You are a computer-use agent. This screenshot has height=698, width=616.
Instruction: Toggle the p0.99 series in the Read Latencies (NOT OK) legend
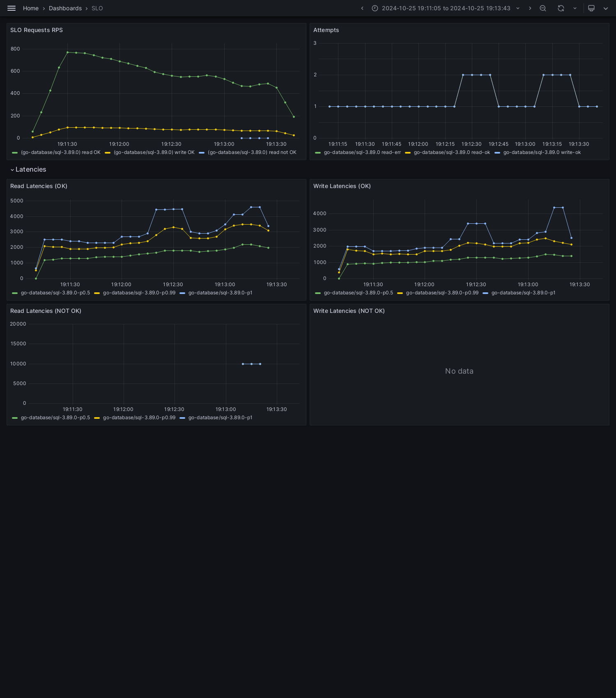(x=139, y=418)
